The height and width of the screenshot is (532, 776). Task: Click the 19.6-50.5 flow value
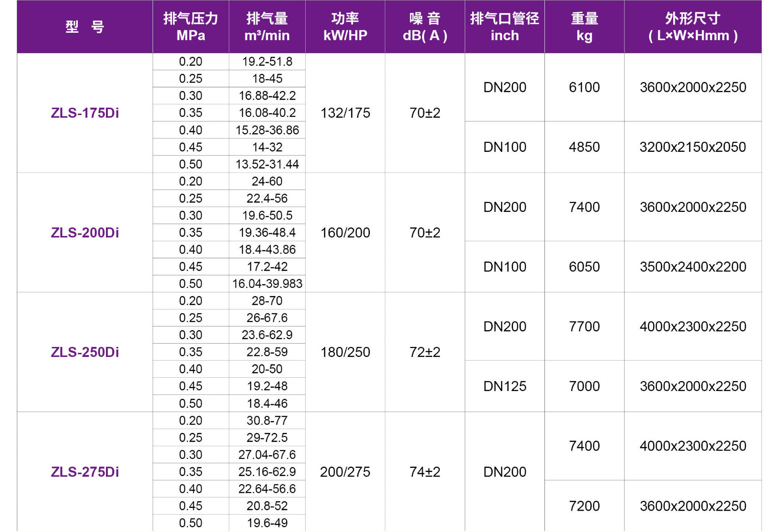click(267, 215)
